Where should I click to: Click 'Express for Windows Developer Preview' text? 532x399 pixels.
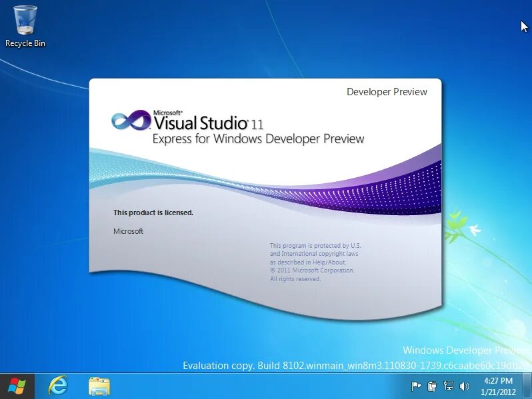click(258, 139)
